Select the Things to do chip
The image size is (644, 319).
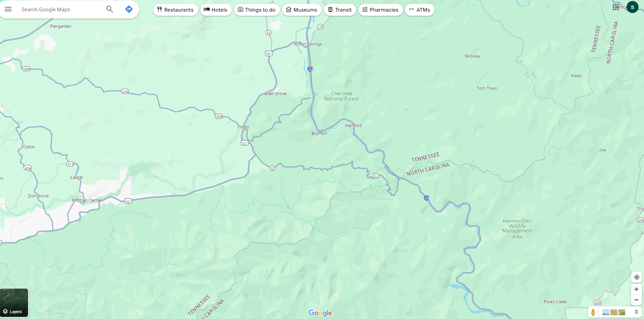[257, 10]
